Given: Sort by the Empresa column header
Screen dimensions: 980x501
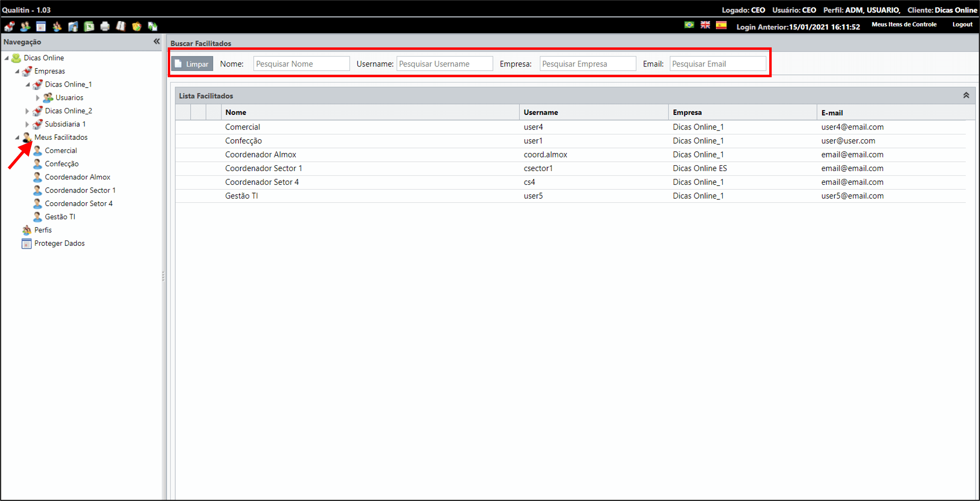Looking at the screenshot, I should pyautogui.click(x=742, y=112).
